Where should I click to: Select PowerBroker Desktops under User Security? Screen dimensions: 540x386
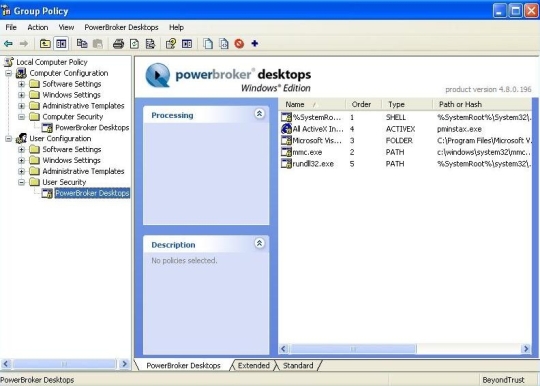92,193
